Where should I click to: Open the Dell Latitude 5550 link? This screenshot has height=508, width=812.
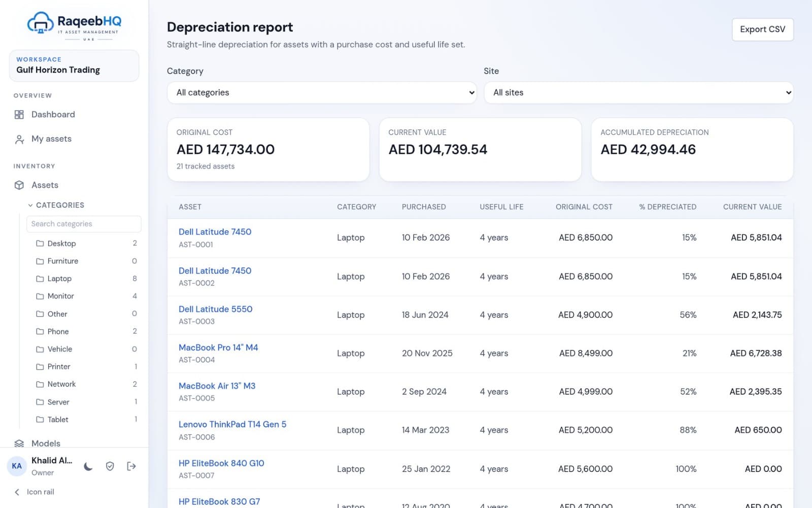click(x=215, y=309)
